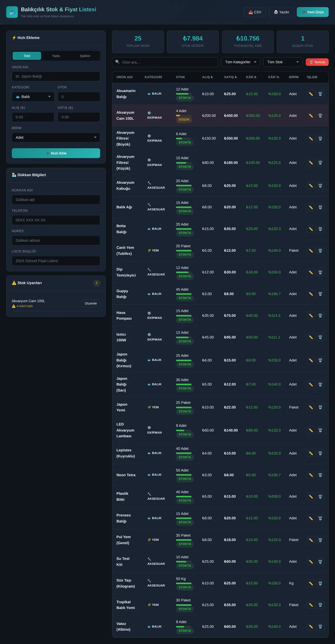Delete the Akuamarin Balığı row with trash icon
This screenshot has height=644, width=335.
pos(320,94)
